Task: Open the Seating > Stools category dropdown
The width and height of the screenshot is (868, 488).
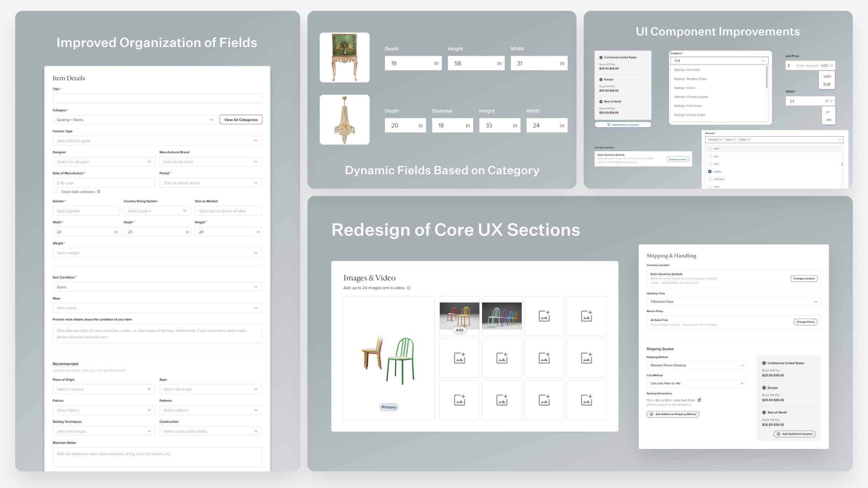Action: pos(134,119)
